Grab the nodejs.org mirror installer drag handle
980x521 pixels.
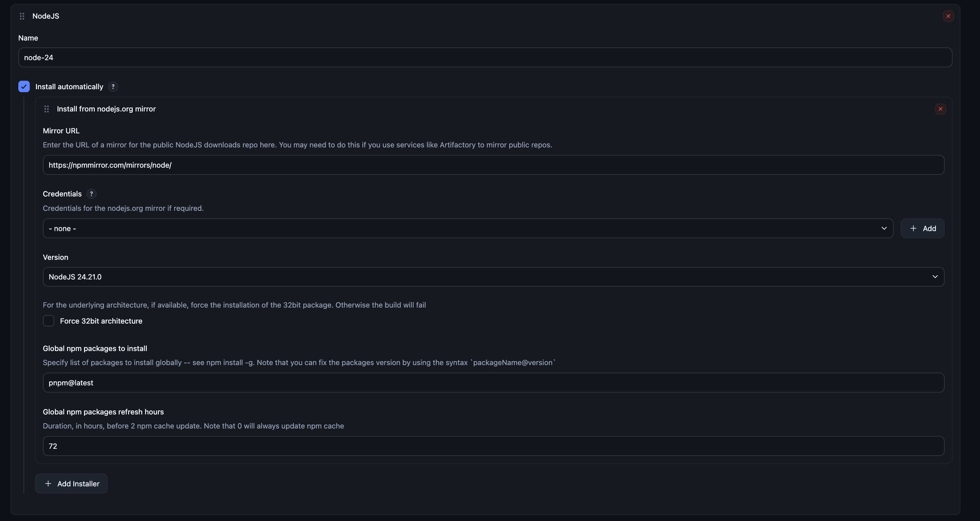[46, 109]
